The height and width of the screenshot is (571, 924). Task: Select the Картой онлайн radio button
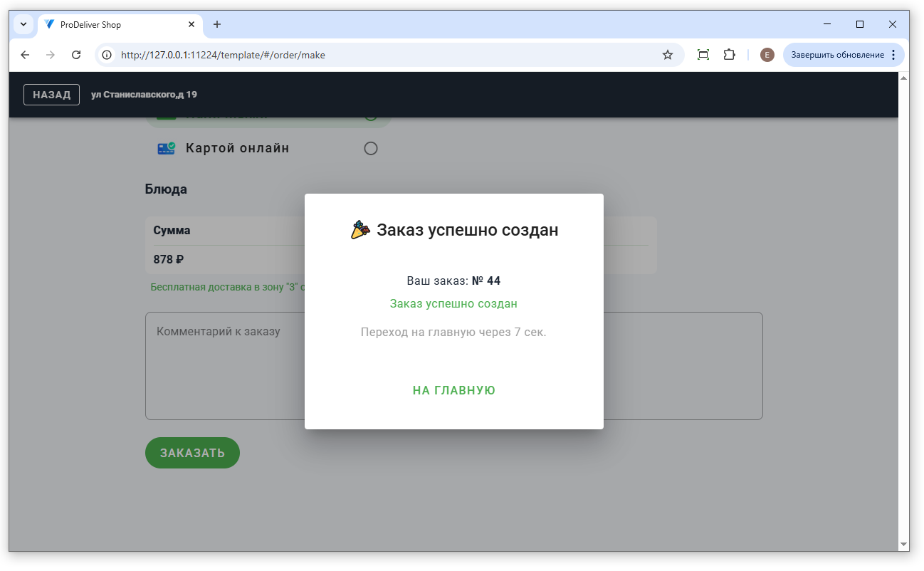(370, 149)
